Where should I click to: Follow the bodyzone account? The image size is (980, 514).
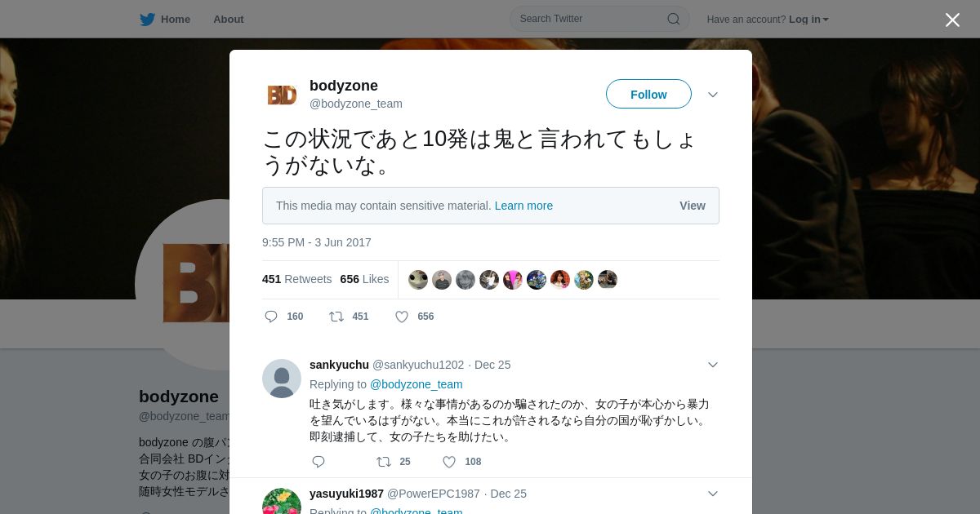[648, 94]
